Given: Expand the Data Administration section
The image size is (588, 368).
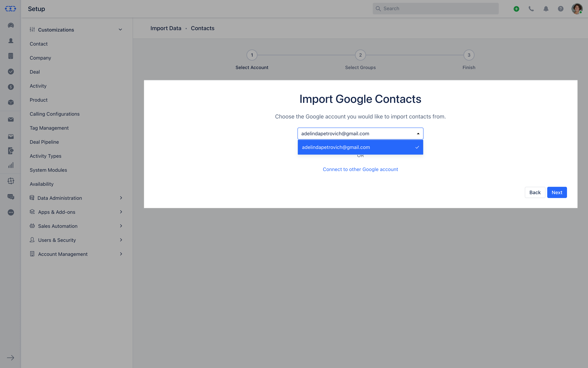Looking at the screenshot, I should 121,198.
